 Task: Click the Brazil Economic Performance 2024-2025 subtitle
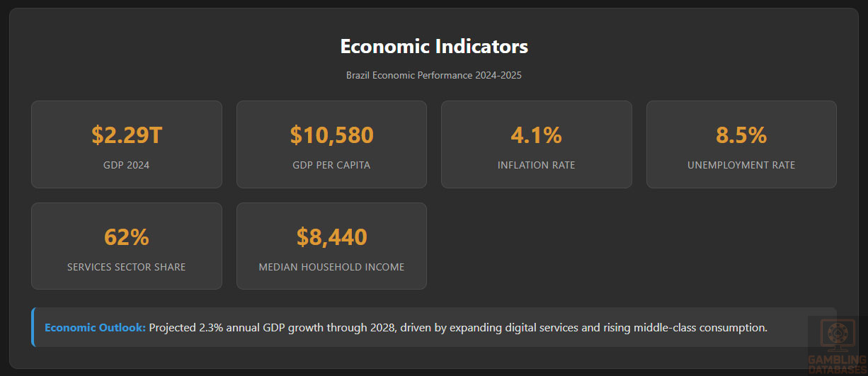point(434,75)
